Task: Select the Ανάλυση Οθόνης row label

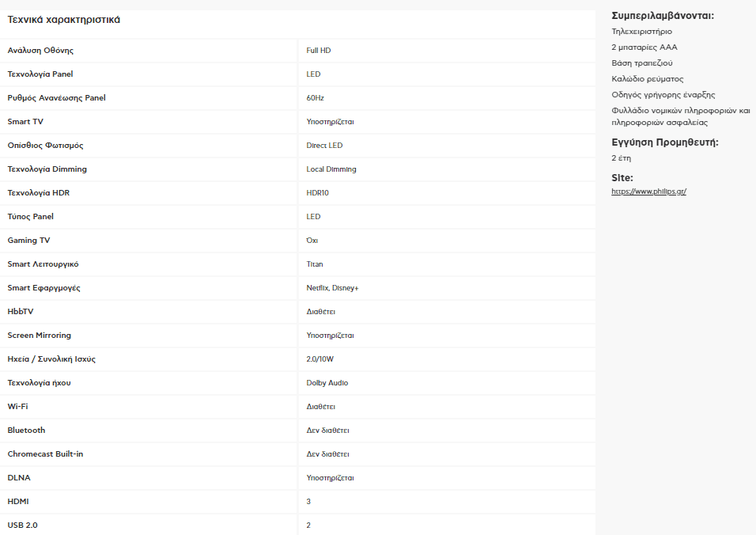Action: (x=40, y=51)
